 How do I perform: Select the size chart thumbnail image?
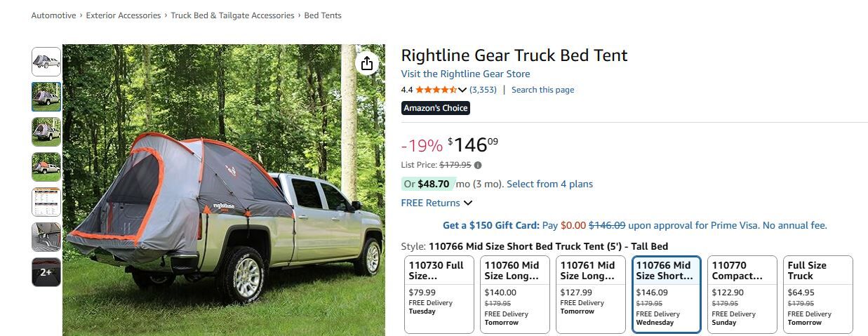[x=46, y=202]
